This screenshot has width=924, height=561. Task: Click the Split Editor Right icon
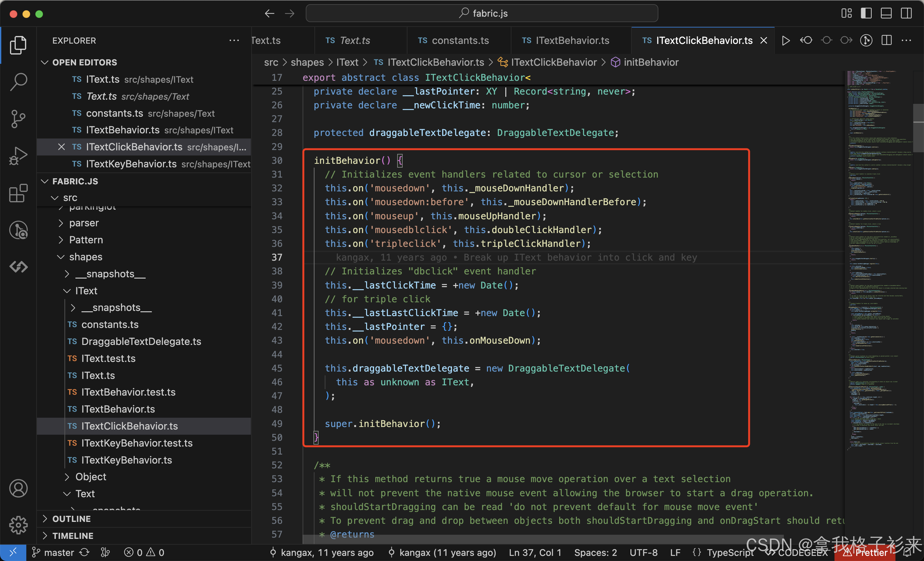(886, 40)
